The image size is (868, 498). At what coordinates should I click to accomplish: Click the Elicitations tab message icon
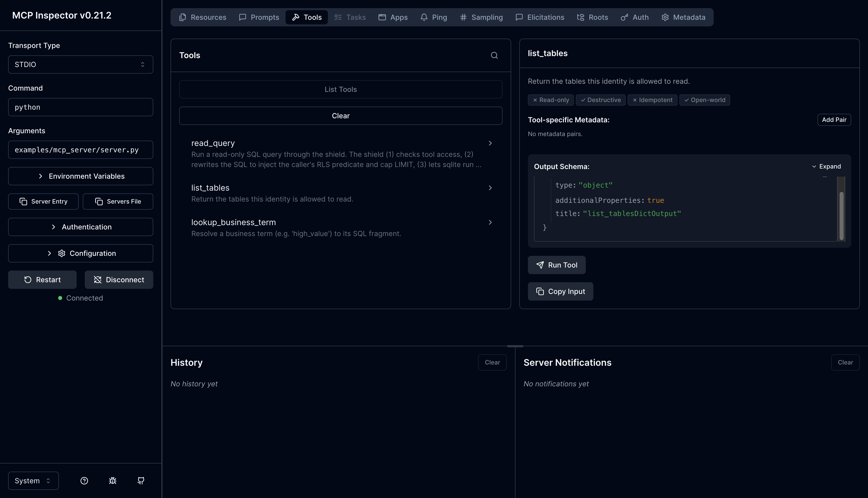[x=519, y=17]
